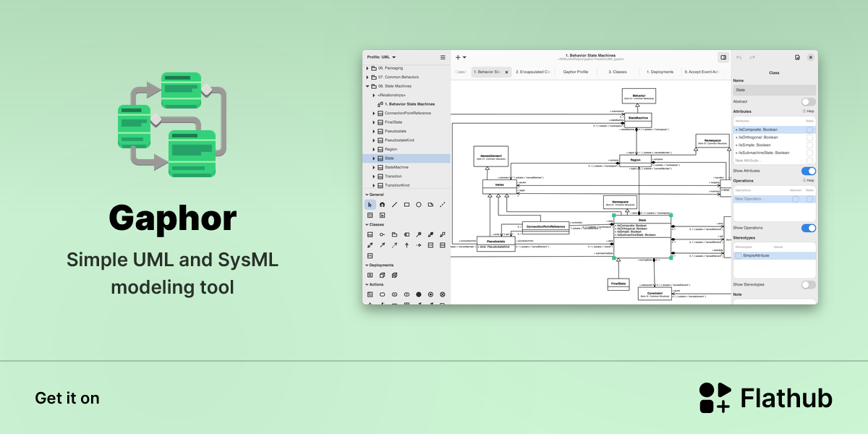This screenshot has height=434, width=868.
Task: Select the Action tool in Actions toolbox
Action: coord(382,294)
